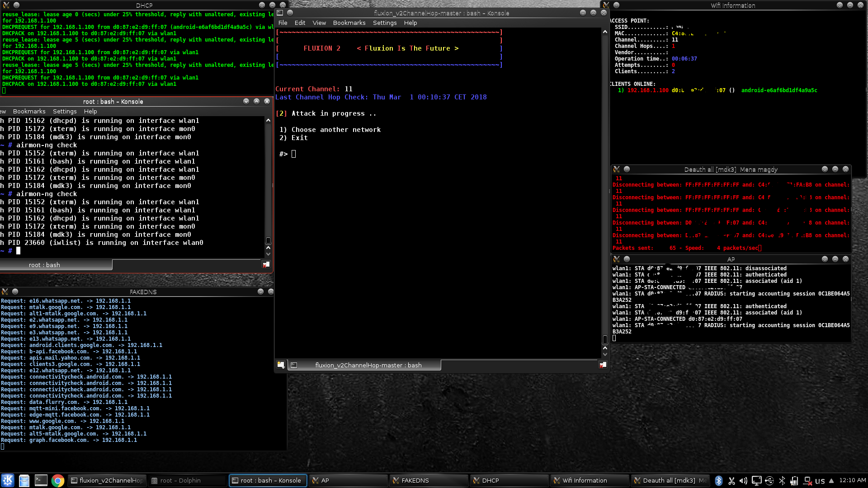Open the file manager launcher in the panel
Viewport: 868px width, 488px height.
24,480
